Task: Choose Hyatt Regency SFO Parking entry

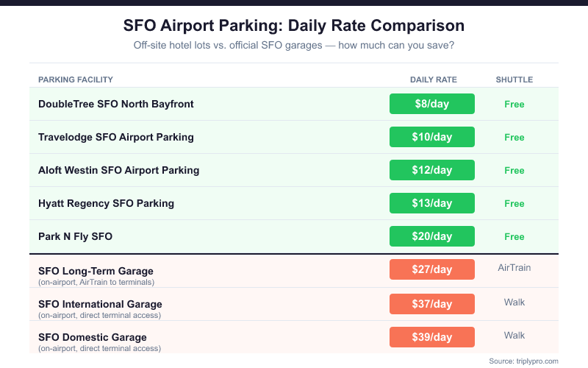Action: coord(106,203)
